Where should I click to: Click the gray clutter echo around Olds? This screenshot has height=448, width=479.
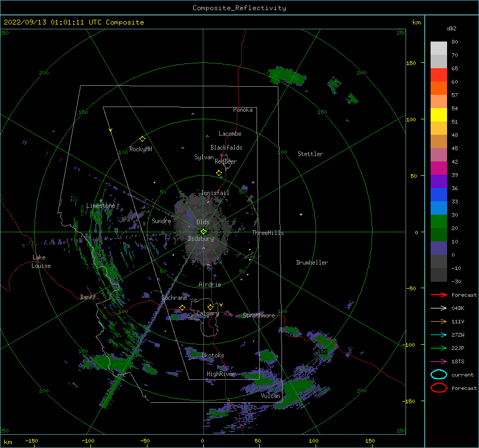click(x=203, y=230)
